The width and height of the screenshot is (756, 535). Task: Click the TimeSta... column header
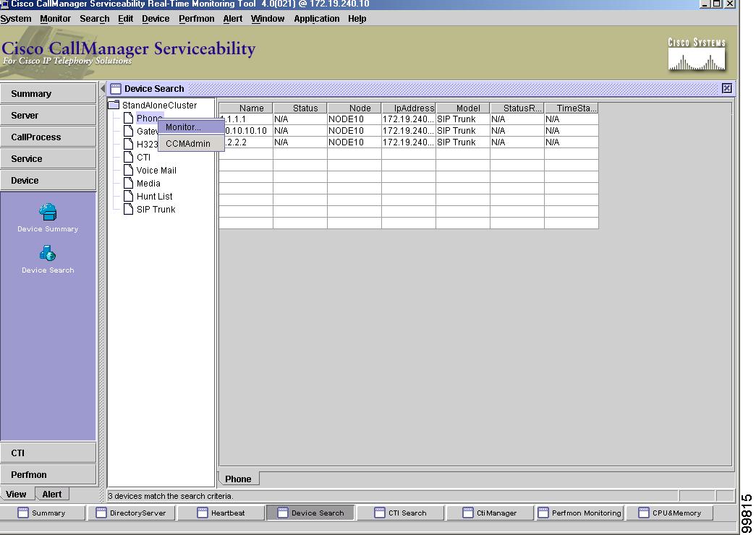tap(572, 108)
